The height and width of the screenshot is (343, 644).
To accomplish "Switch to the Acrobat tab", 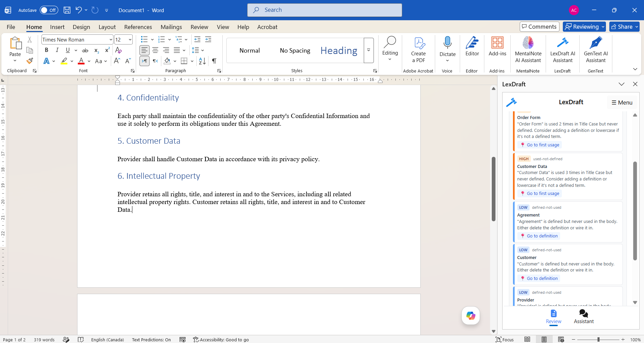I will click(x=267, y=27).
